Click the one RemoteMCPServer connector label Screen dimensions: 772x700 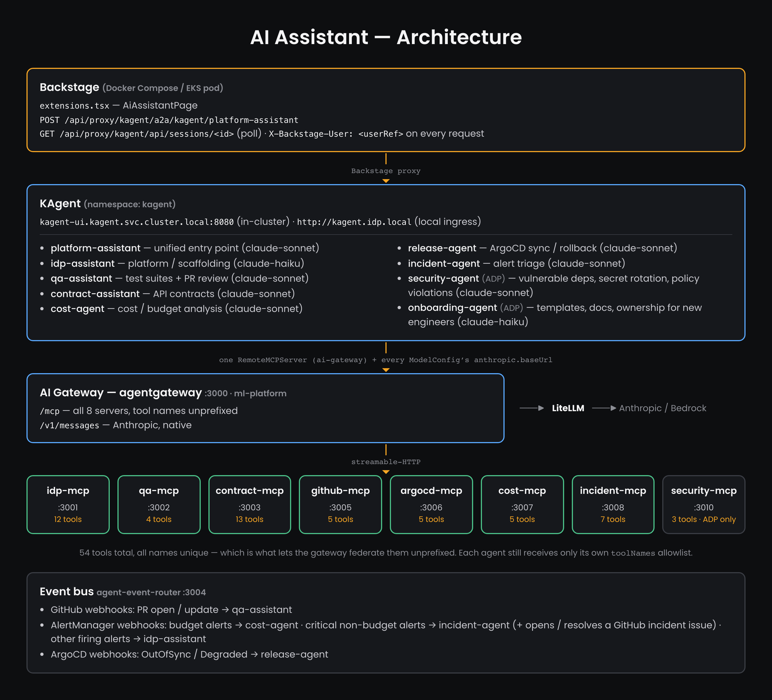tap(386, 360)
